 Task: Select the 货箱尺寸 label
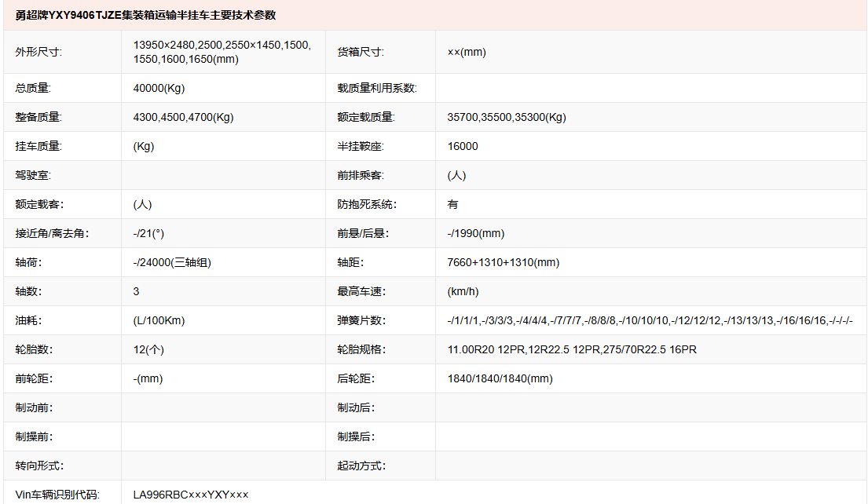coord(361,52)
